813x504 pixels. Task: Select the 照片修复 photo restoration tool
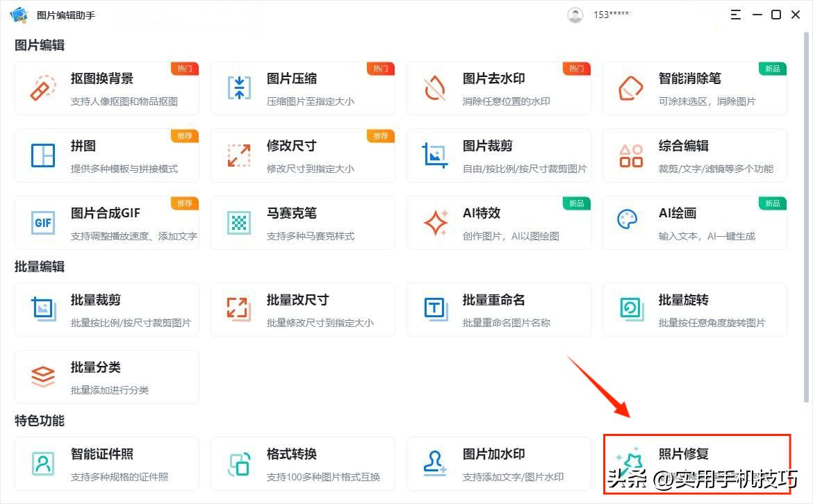point(695,464)
